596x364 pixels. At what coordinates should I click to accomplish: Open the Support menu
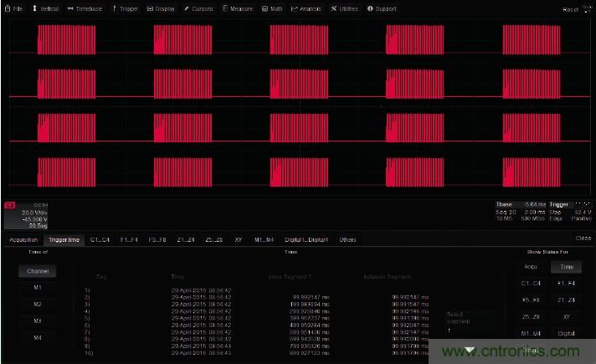(383, 8)
